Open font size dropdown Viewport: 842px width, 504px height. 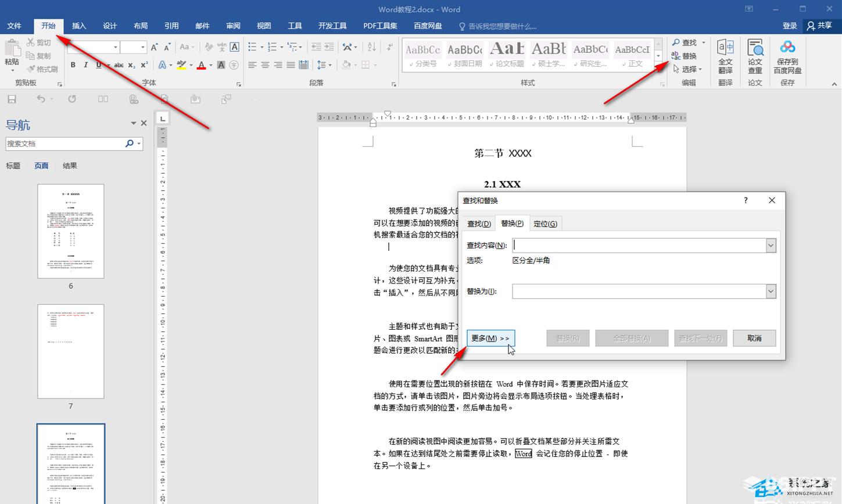coord(142,47)
